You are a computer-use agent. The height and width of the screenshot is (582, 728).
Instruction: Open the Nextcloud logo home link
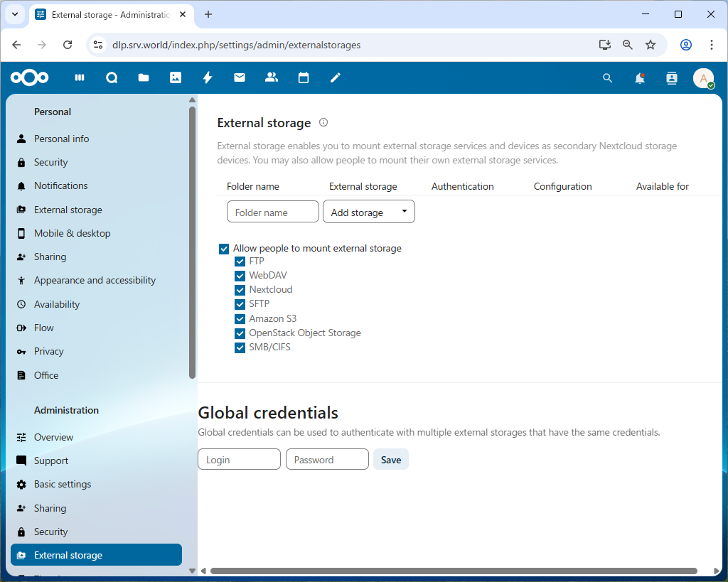pos(30,78)
